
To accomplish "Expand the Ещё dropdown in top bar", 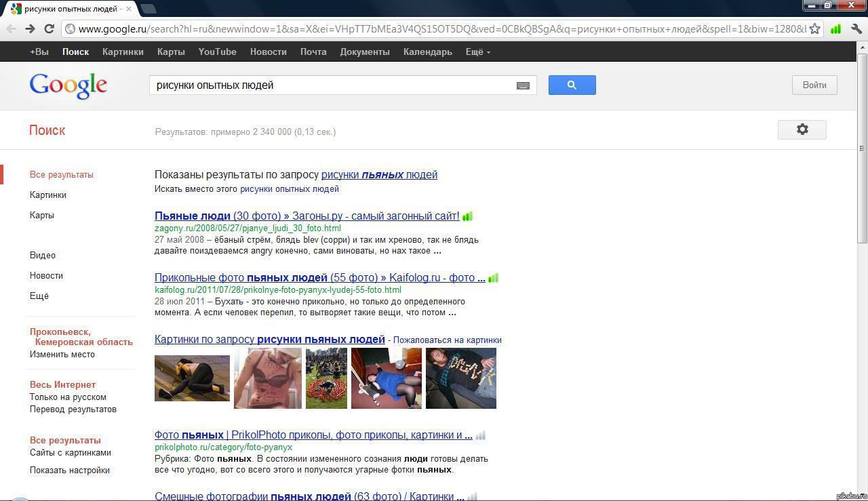I will (x=477, y=52).
